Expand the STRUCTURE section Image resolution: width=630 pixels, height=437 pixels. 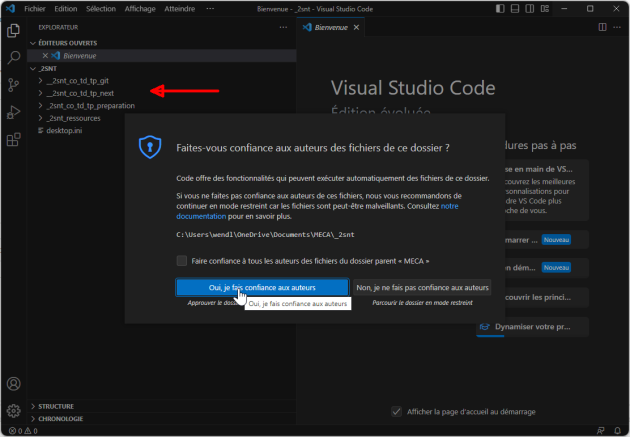pos(56,406)
